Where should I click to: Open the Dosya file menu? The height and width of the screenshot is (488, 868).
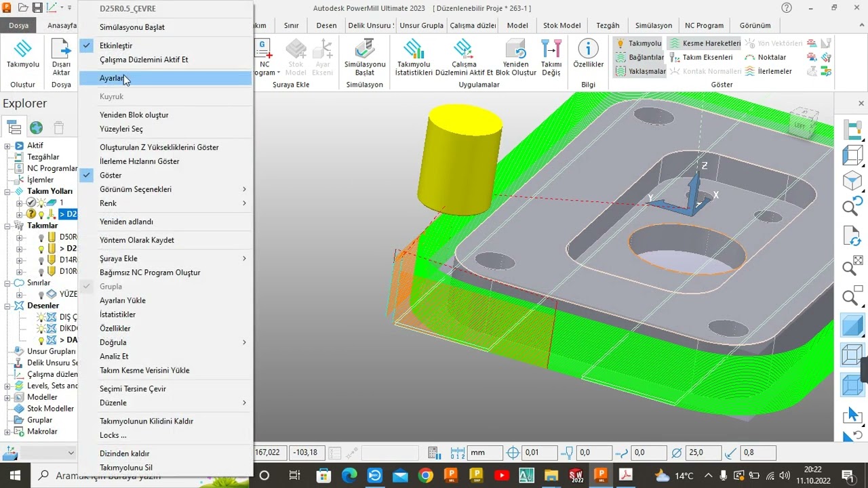[x=19, y=25]
